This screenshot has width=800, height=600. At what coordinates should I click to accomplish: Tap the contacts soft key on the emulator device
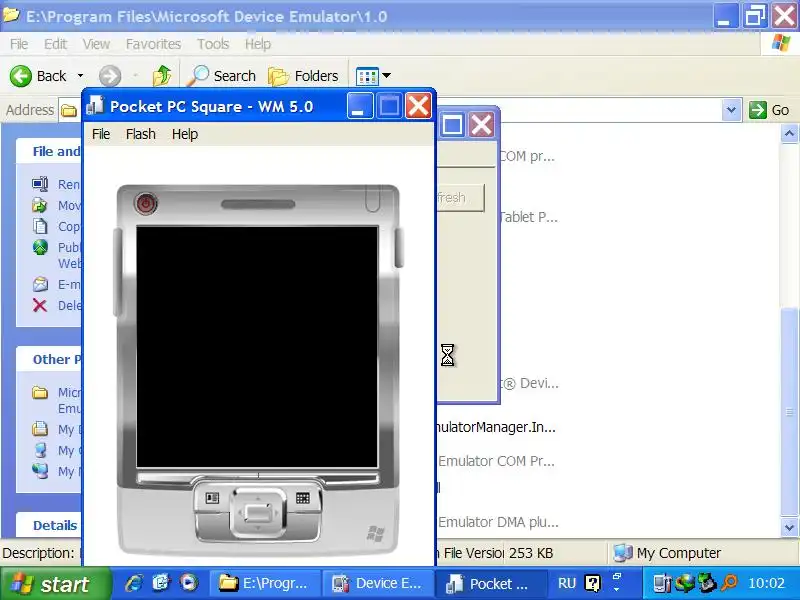click(212, 498)
